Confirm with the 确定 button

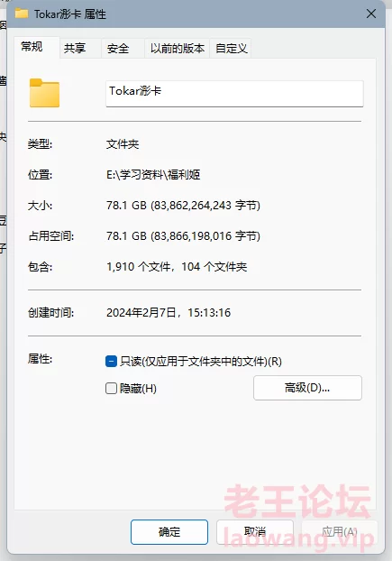tap(169, 532)
